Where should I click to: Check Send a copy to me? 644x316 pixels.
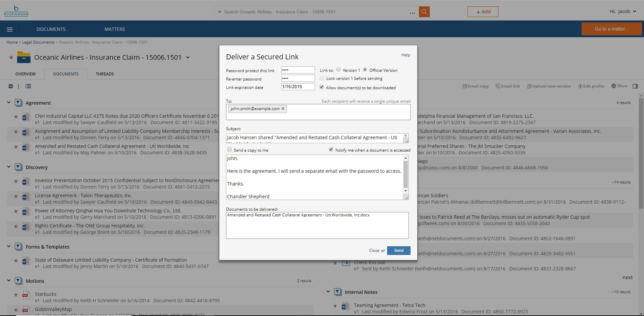tap(229, 150)
